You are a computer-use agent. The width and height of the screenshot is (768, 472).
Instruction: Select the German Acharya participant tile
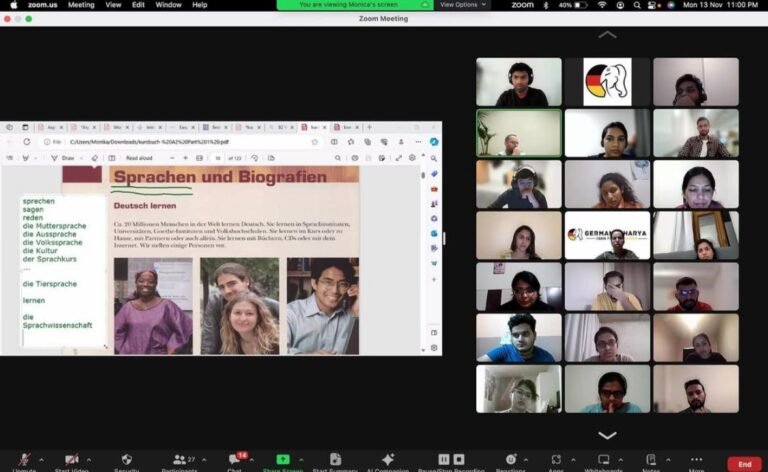coord(607,235)
